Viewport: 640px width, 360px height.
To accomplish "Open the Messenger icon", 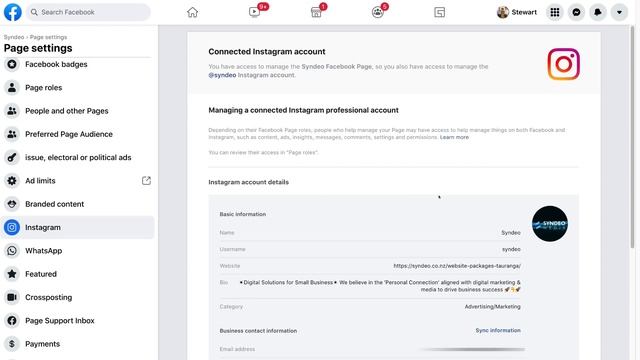I will coord(576,12).
